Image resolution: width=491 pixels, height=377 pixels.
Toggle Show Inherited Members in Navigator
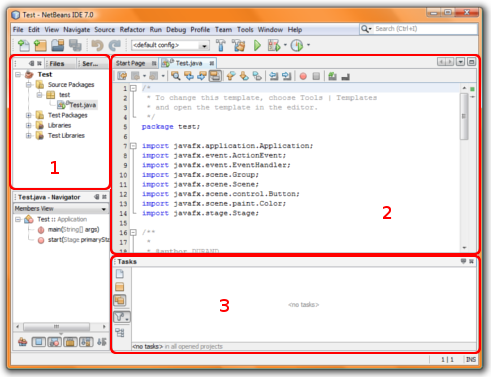click(x=23, y=341)
